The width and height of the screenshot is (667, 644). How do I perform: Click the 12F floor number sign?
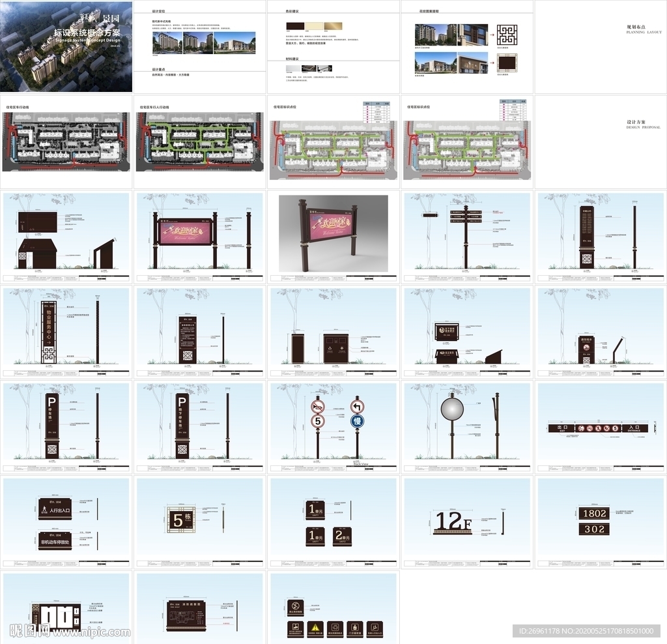(453, 522)
